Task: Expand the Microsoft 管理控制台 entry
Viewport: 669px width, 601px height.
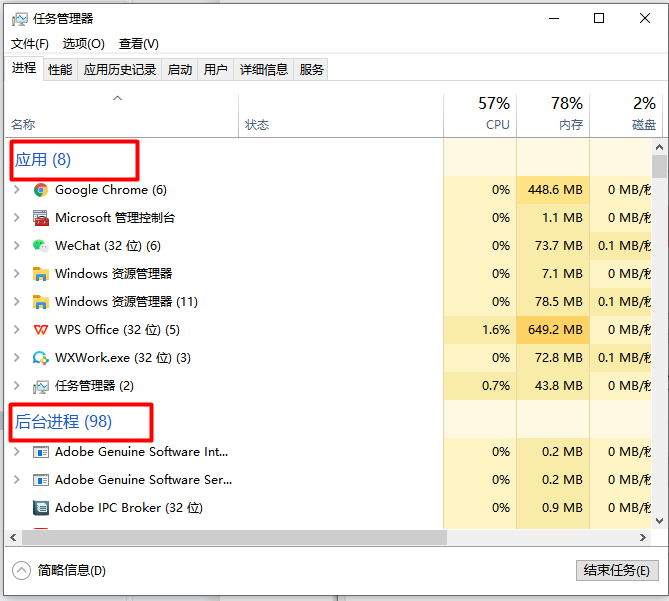Action: click(17, 218)
